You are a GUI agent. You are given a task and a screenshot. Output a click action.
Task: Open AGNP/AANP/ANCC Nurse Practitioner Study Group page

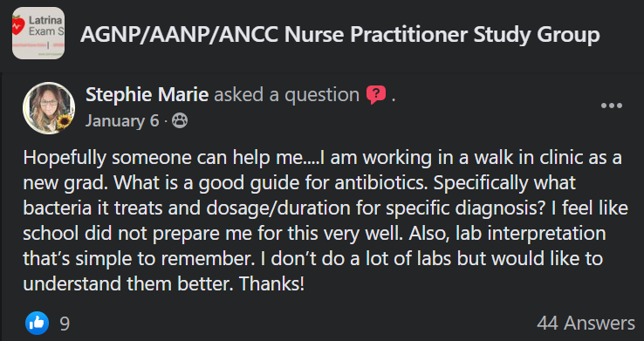pyautogui.click(x=340, y=35)
